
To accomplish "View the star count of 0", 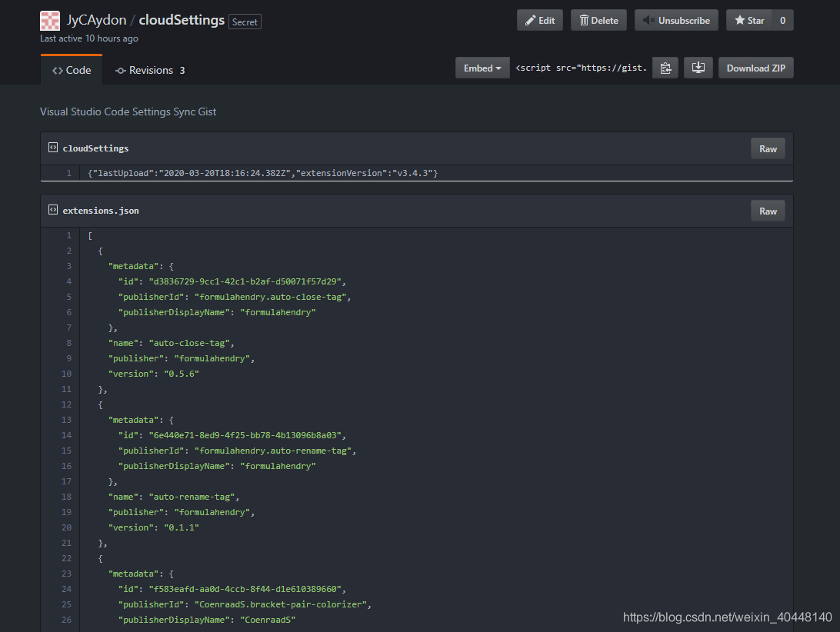I will (782, 20).
